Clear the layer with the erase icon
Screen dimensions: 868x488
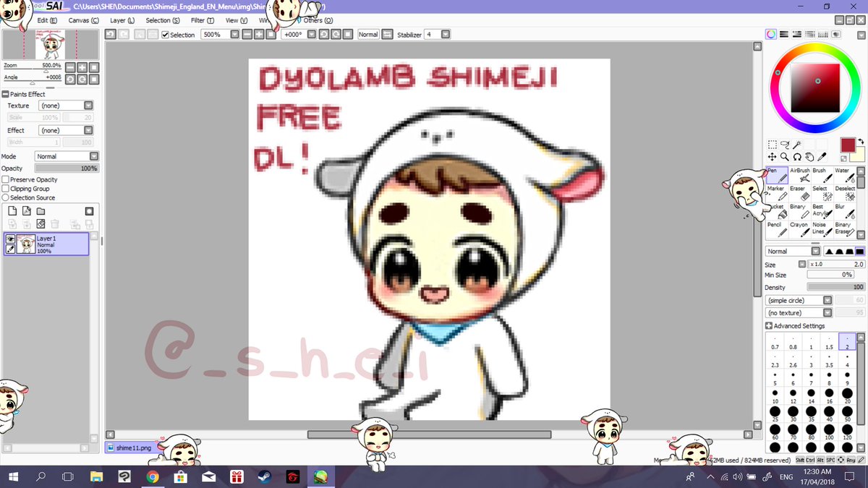(41, 224)
